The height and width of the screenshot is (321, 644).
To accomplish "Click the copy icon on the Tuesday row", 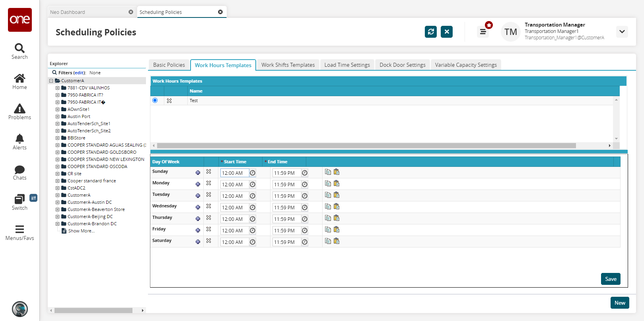I will tap(328, 195).
